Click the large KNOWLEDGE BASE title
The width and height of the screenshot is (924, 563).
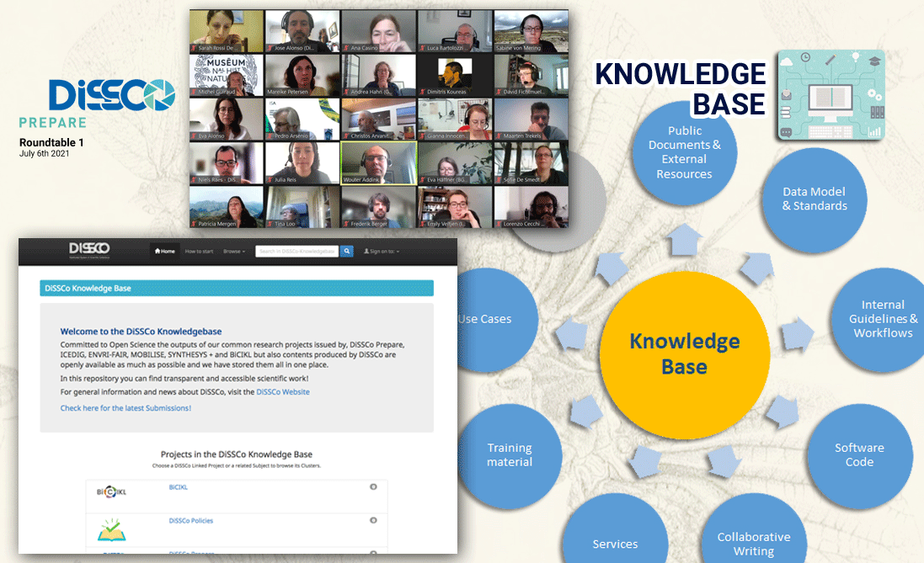point(680,89)
